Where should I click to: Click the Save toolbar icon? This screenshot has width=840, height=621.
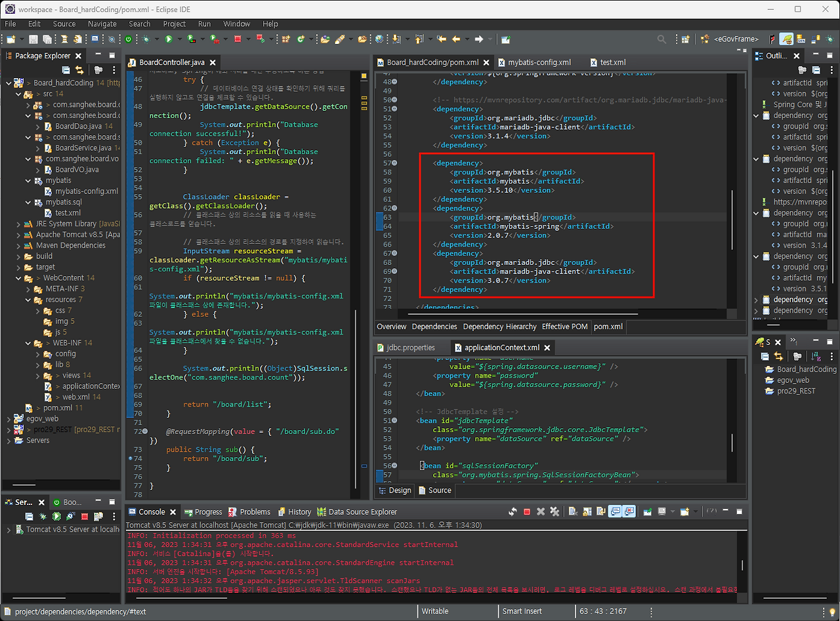tap(33, 39)
